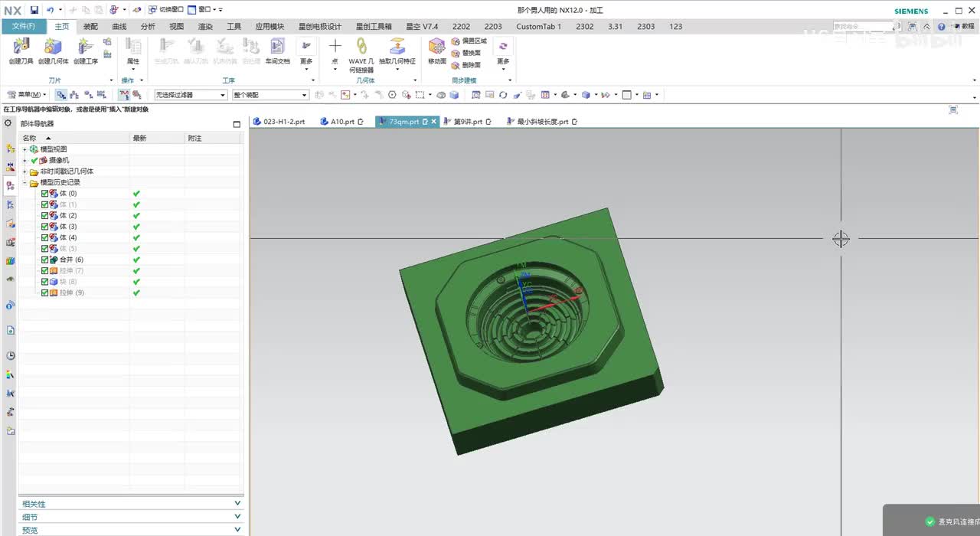
Task: Open the 无选择过滤器 dropdown
Action: click(191, 95)
